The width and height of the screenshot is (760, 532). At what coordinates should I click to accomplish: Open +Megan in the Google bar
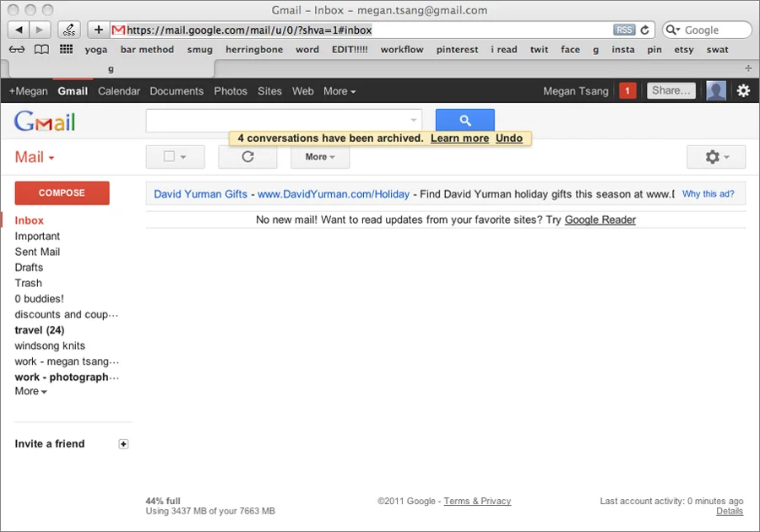pos(29,91)
